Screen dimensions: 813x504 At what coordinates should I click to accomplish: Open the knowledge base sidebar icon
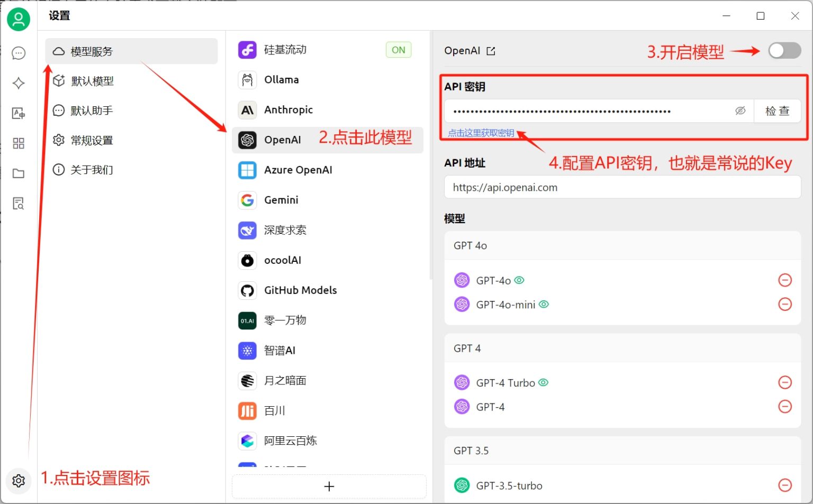(x=18, y=203)
